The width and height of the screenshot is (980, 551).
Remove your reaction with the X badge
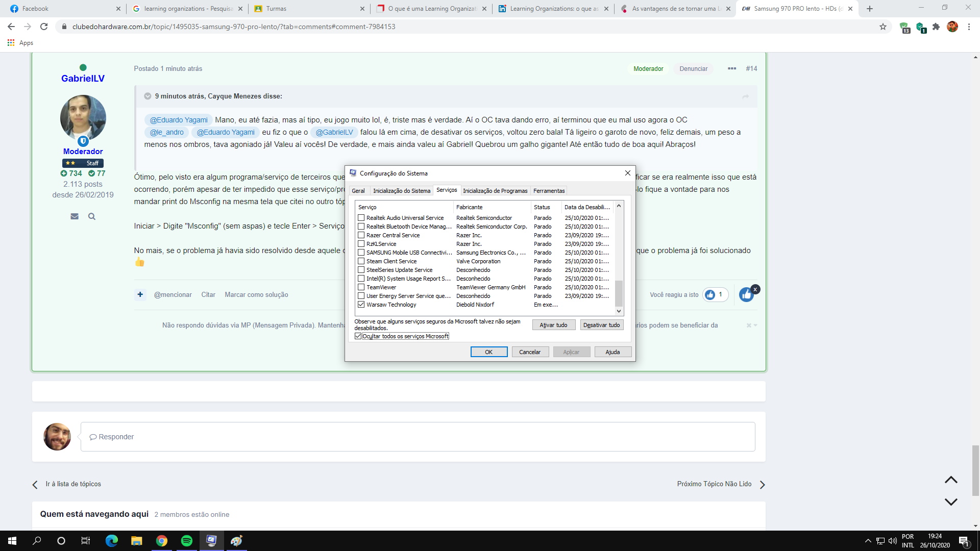tap(756, 289)
